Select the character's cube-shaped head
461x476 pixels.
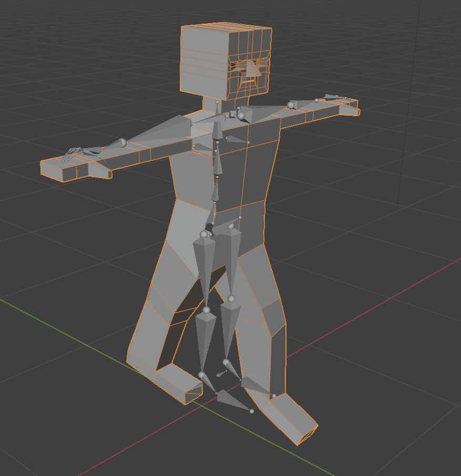(226, 61)
